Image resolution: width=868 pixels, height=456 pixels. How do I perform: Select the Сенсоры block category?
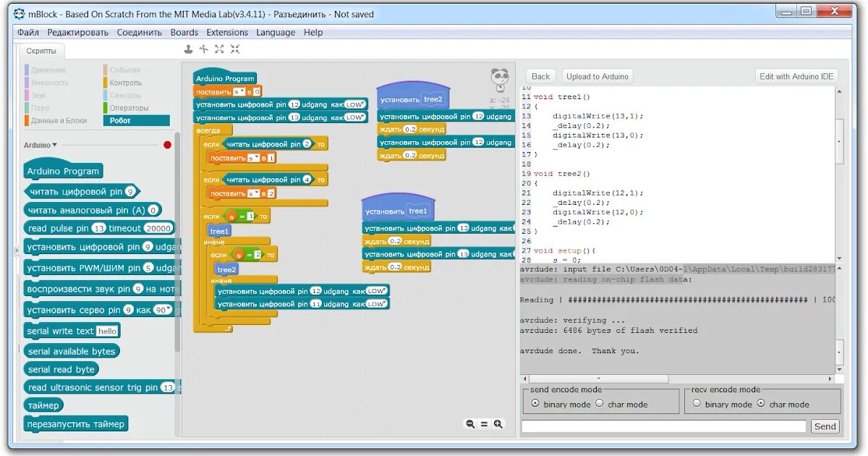126,96
